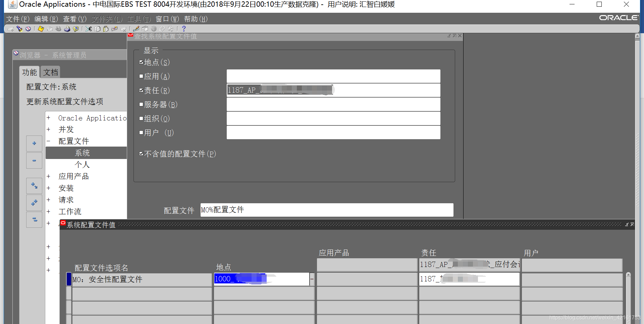This screenshot has height=324, width=644.
Task: Open the 帮助(H) menu
Action: (x=196, y=19)
